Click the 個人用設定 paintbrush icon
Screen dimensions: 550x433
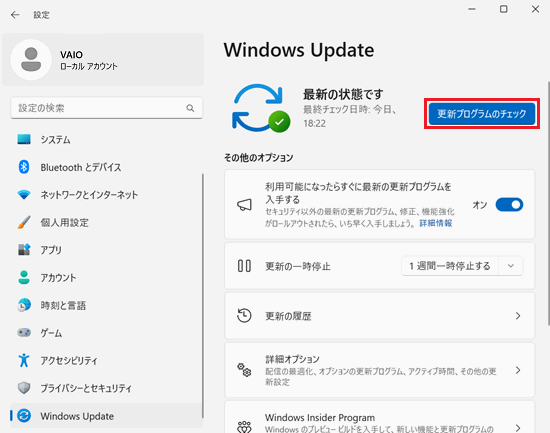pos(24,222)
